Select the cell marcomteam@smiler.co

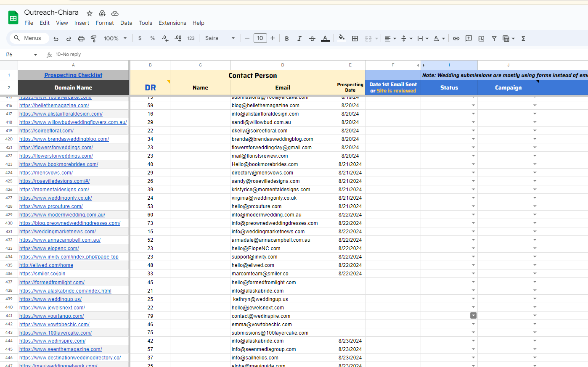[283, 274]
